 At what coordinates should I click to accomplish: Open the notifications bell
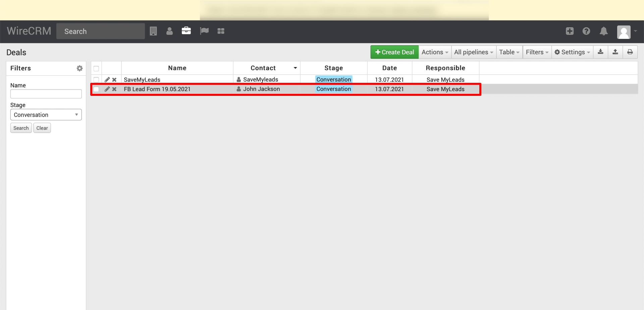[x=604, y=31]
